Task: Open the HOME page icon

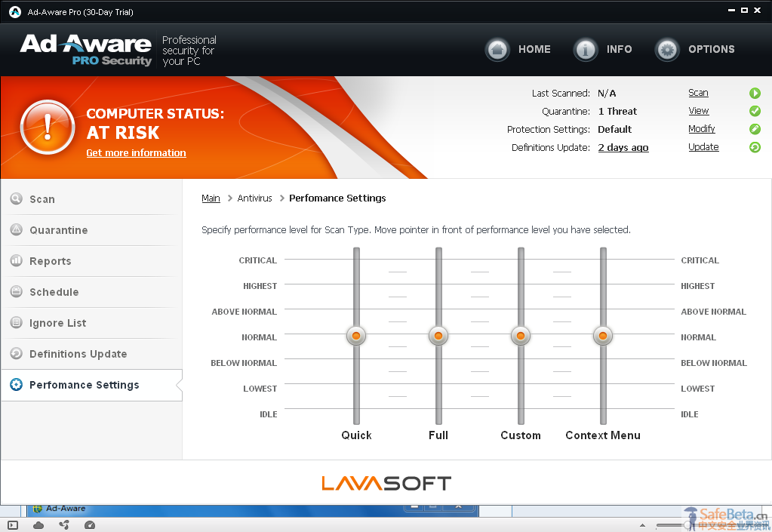Action: tap(497, 50)
